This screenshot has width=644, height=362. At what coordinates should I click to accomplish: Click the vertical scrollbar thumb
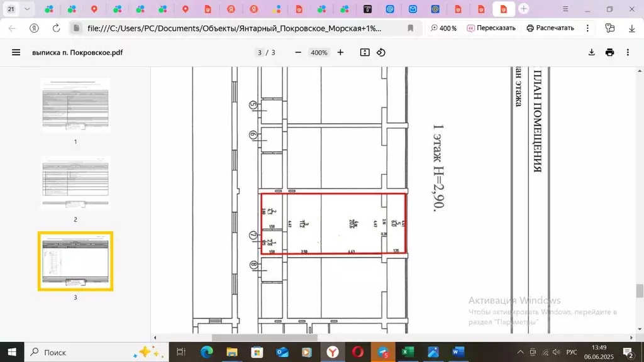pyautogui.click(x=640, y=291)
